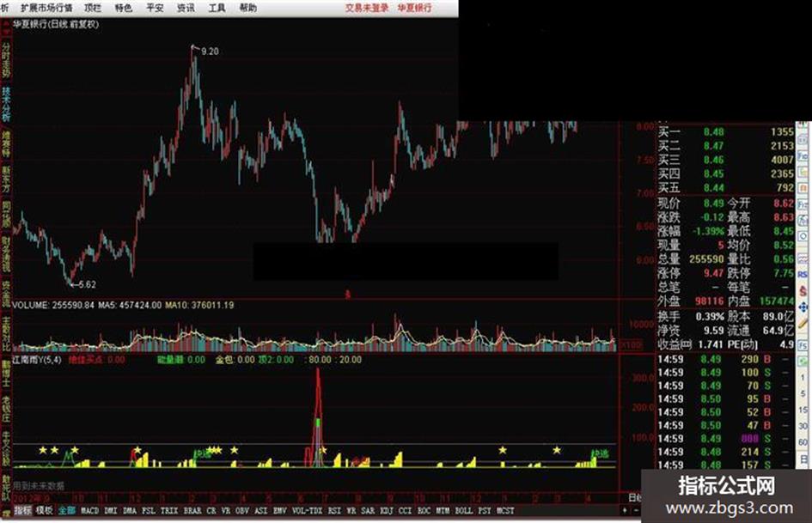Click the red dollar sign icon

pyautogui.click(x=803, y=291)
